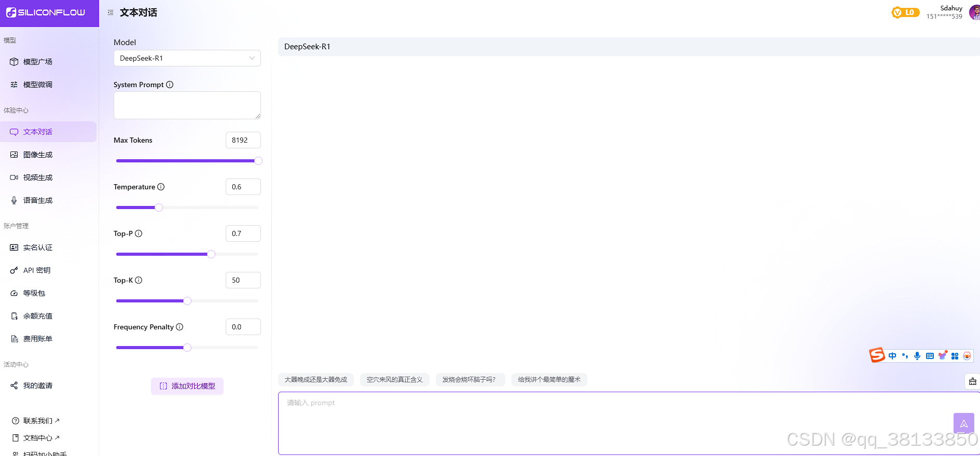Click the Temperature info icon
980x456 pixels.
[161, 187]
